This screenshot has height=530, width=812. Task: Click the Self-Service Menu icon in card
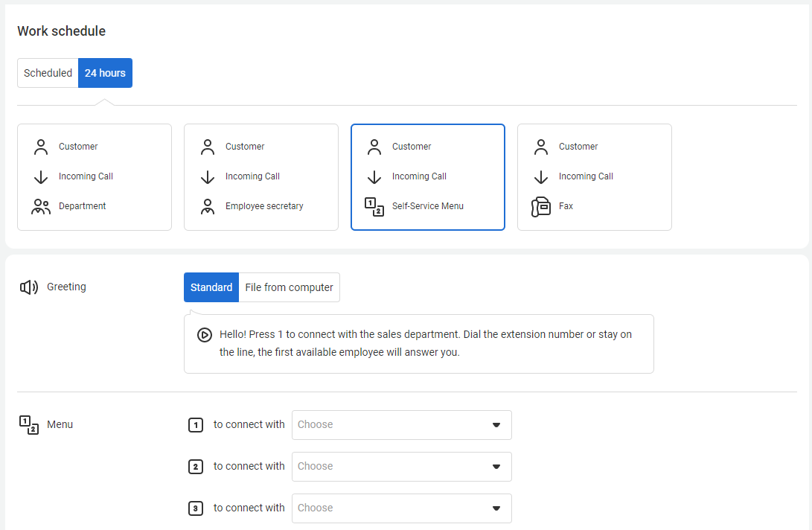pos(374,206)
